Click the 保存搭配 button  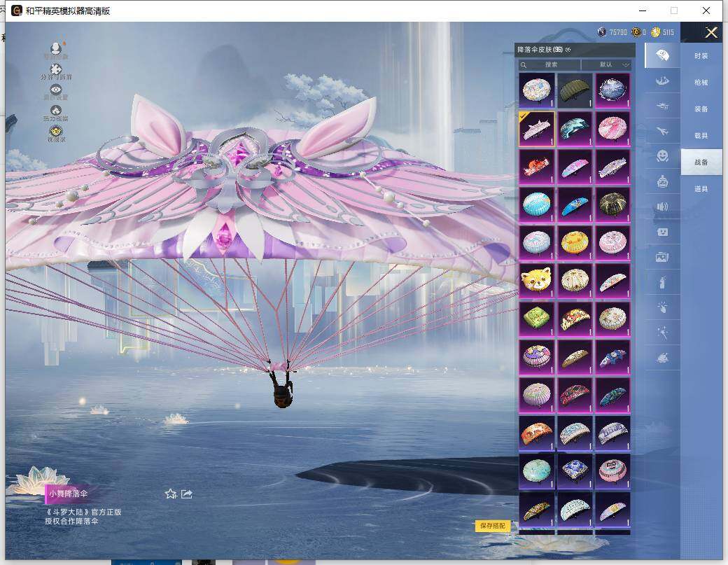[493, 526]
